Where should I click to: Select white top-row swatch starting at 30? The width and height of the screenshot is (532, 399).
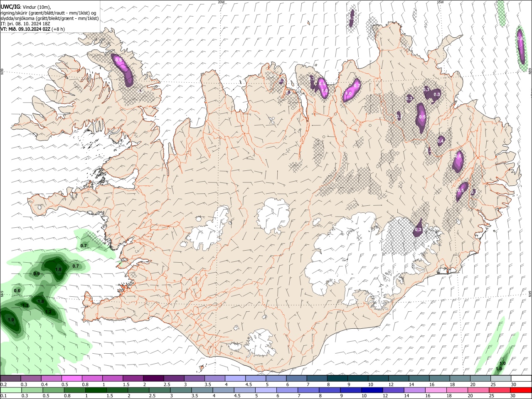(521, 378)
